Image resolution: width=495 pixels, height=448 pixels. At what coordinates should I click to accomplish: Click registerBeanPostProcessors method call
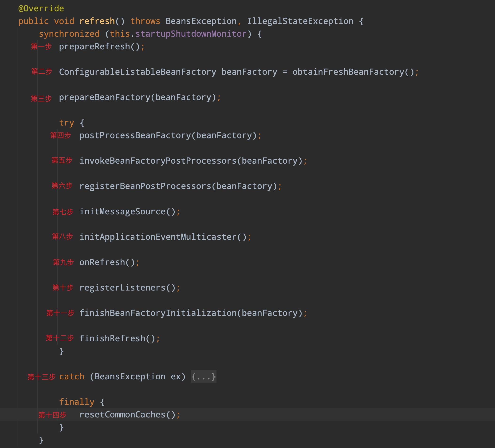(145, 186)
